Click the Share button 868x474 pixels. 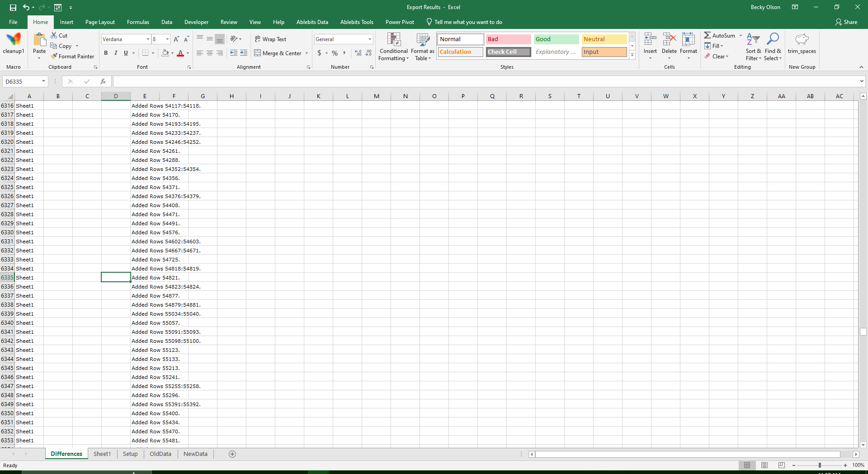846,22
